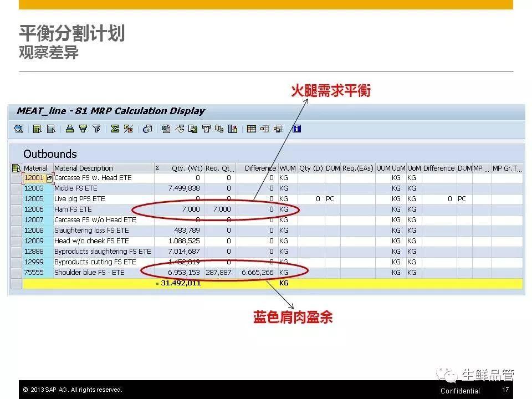Click the Total sigma icon in toolbar

point(115,129)
